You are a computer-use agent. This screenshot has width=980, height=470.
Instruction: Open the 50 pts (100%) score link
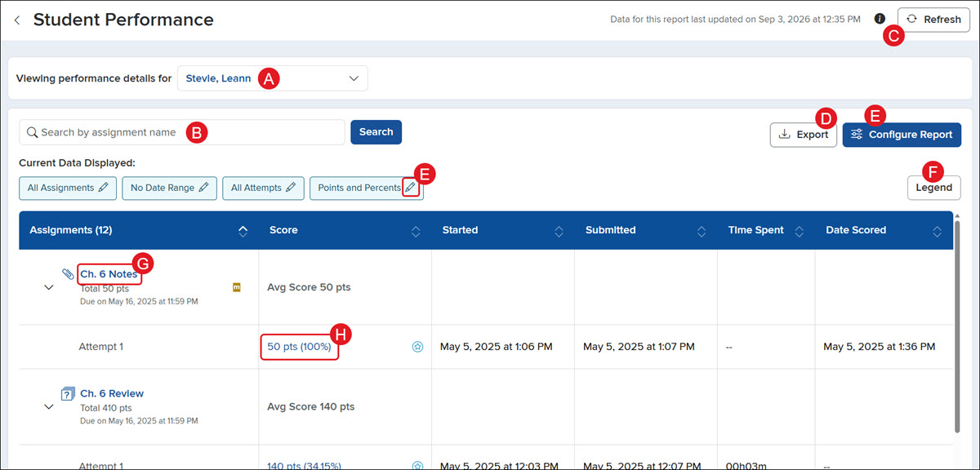pyautogui.click(x=299, y=347)
